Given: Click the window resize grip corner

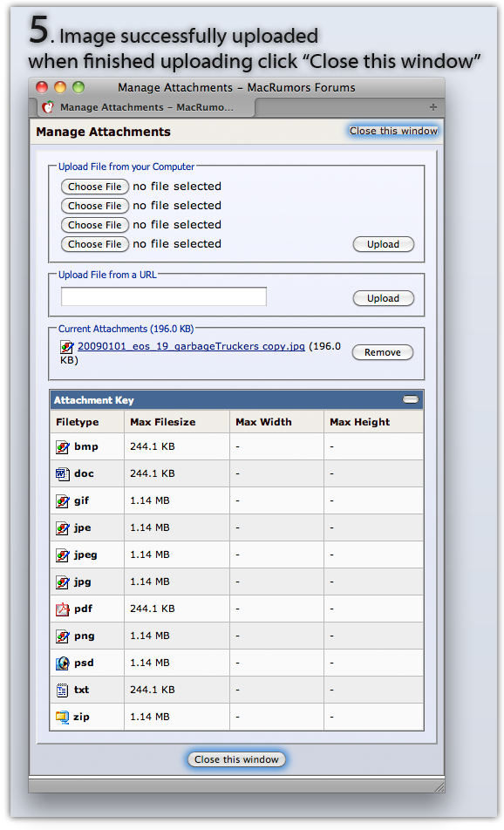Looking at the screenshot, I should click(439, 787).
